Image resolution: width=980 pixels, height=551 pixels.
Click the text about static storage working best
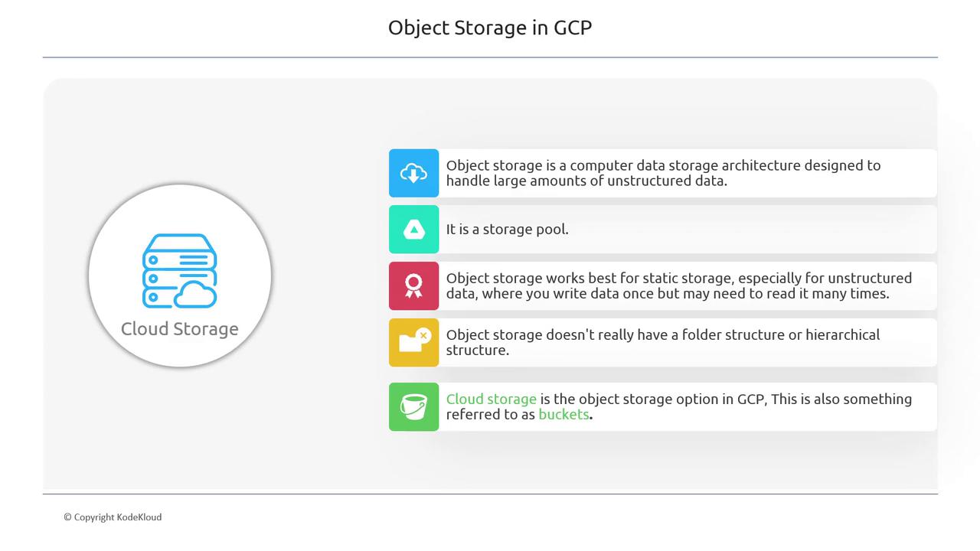pos(678,285)
